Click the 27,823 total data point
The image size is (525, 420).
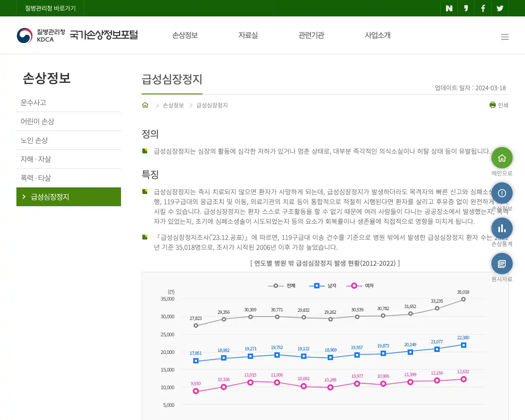[196, 326]
